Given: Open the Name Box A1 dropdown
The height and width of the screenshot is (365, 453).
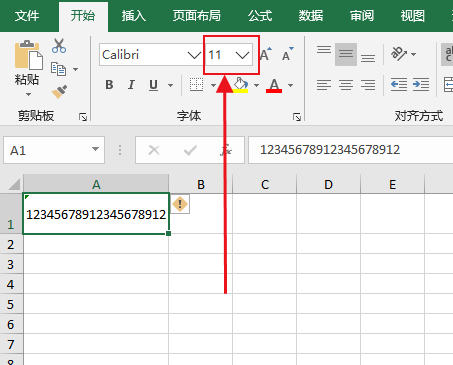Looking at the screenshot, I should point(95,149).
